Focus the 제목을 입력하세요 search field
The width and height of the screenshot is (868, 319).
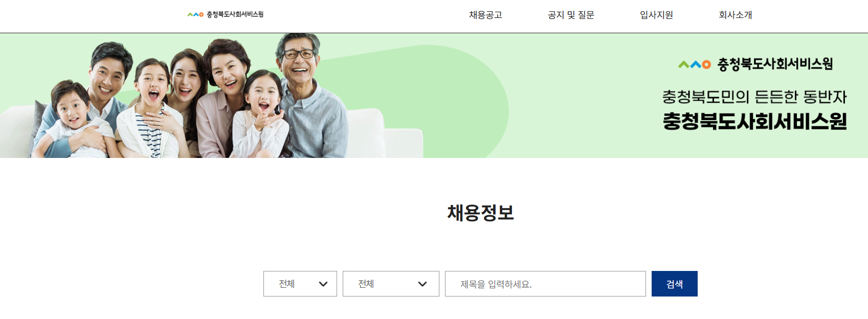(545, 284)
